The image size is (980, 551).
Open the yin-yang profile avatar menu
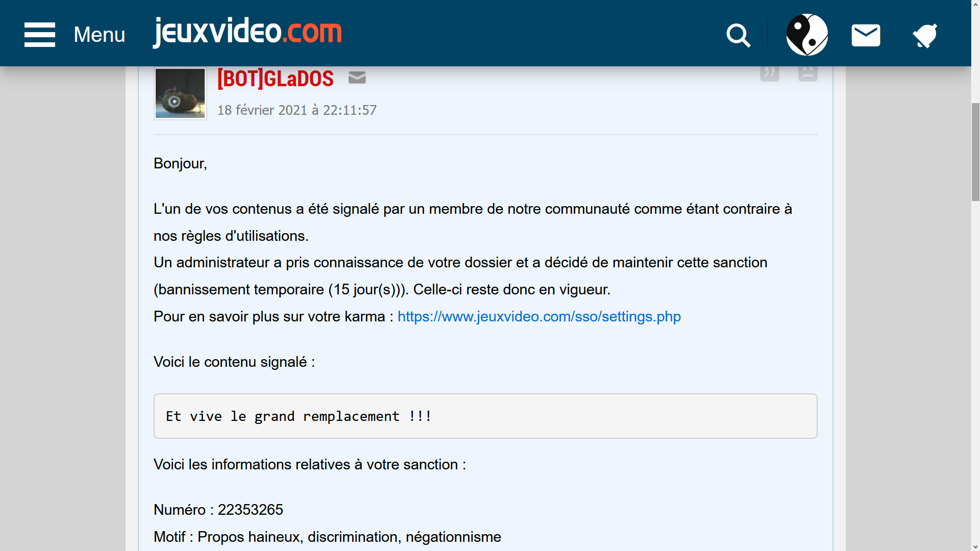point(807,35)
